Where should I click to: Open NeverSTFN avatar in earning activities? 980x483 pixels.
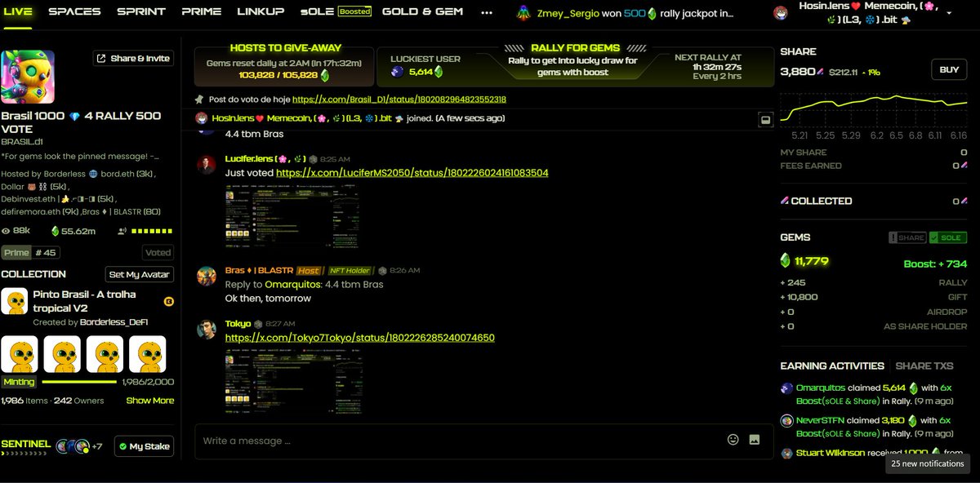(786, 421)
